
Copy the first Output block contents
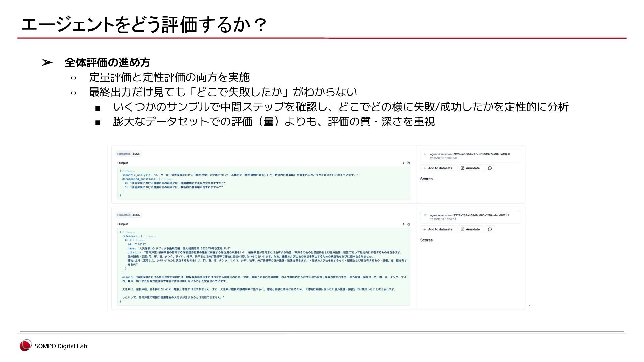tap(408, 163)
